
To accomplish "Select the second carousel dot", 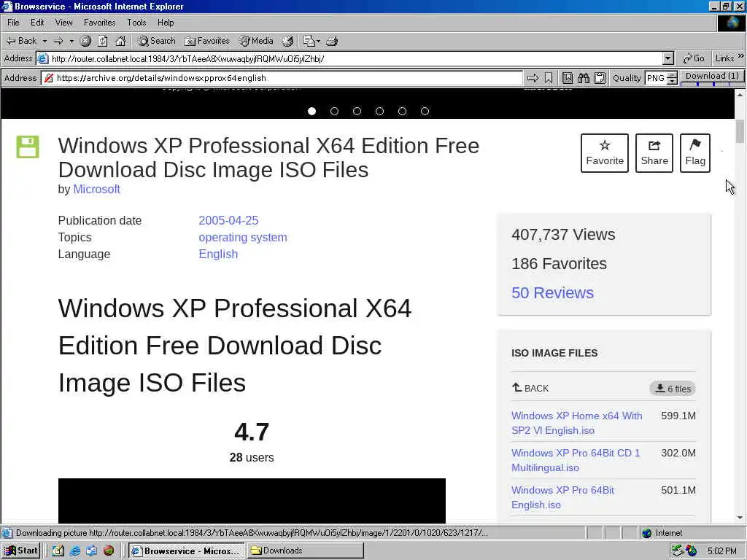I will tap(334, 111).
